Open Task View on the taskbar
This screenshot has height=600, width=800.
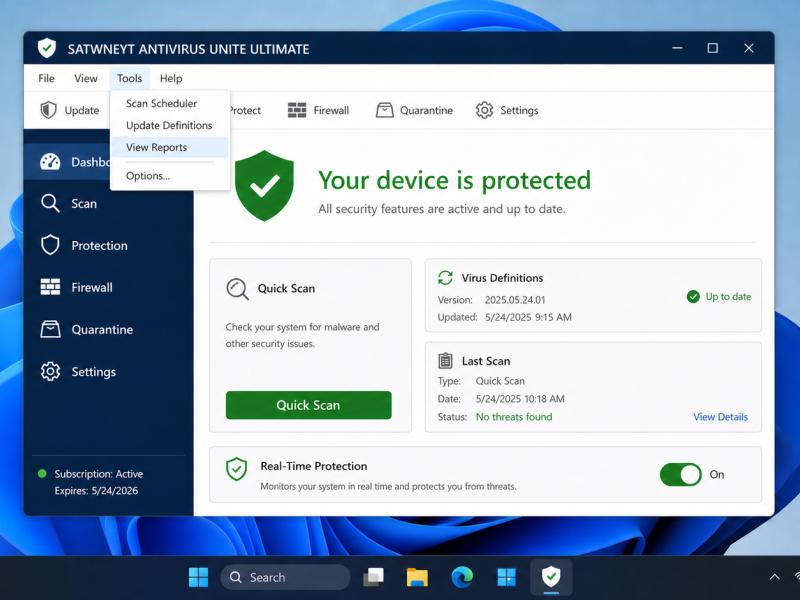tap(373, 577)
